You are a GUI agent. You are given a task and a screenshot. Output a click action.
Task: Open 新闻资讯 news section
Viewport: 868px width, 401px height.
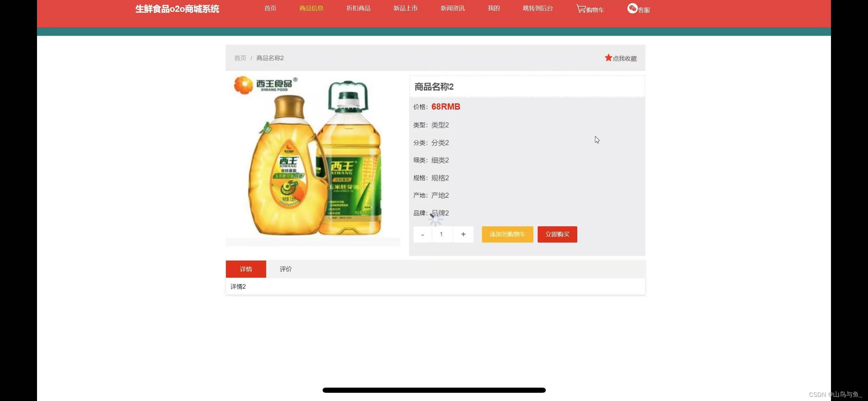pyautogui.click(x=452, y=8)
